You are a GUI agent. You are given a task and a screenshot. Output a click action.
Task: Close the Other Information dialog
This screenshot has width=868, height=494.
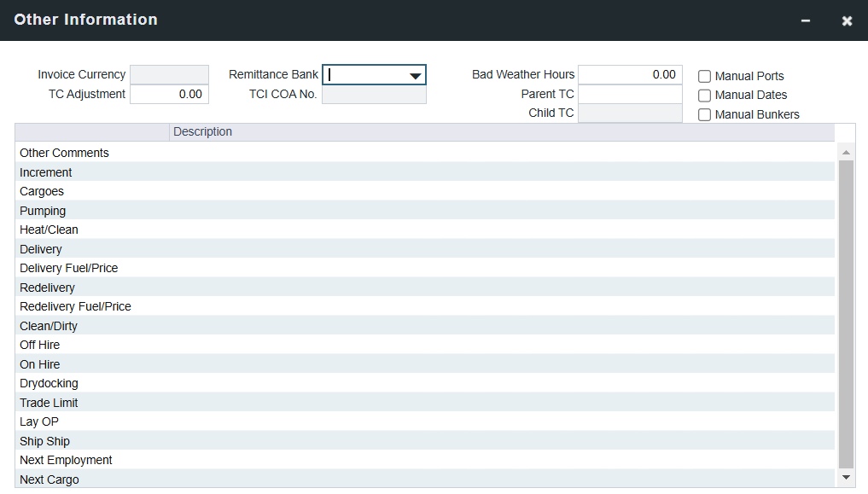point(847,20)
